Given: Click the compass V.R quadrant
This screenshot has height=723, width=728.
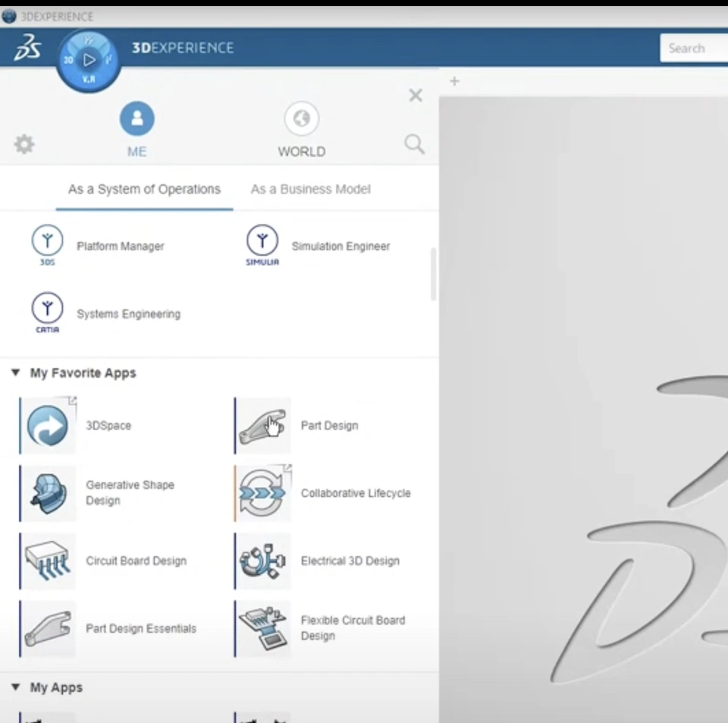Looking at the screenshot, I should click(x=89, y=80).
